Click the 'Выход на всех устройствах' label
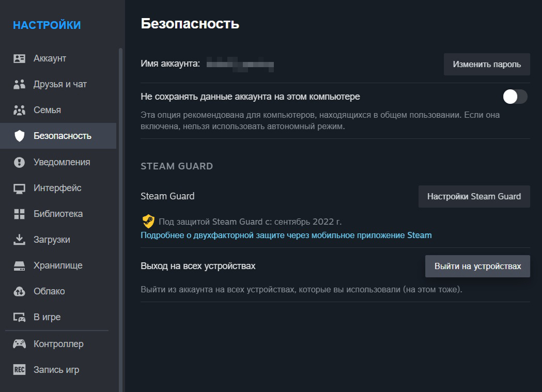This screenshot has height=392, width=542. 198,266
